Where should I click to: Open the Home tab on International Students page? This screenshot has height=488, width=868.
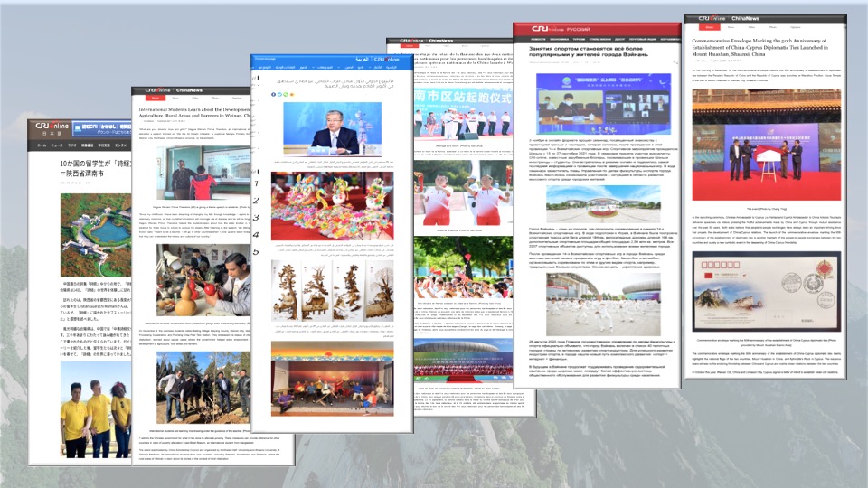[156, 98]
